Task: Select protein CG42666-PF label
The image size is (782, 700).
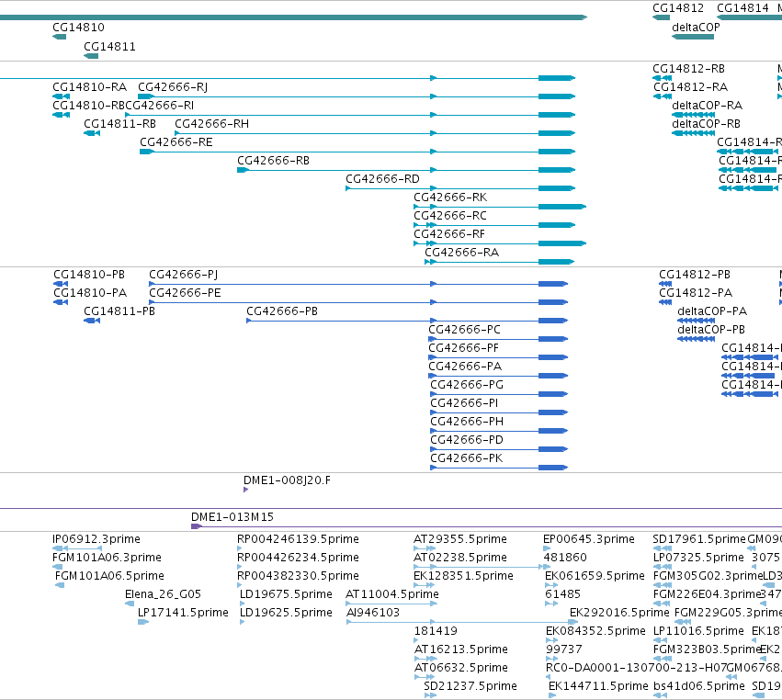Action: point(463,348)
